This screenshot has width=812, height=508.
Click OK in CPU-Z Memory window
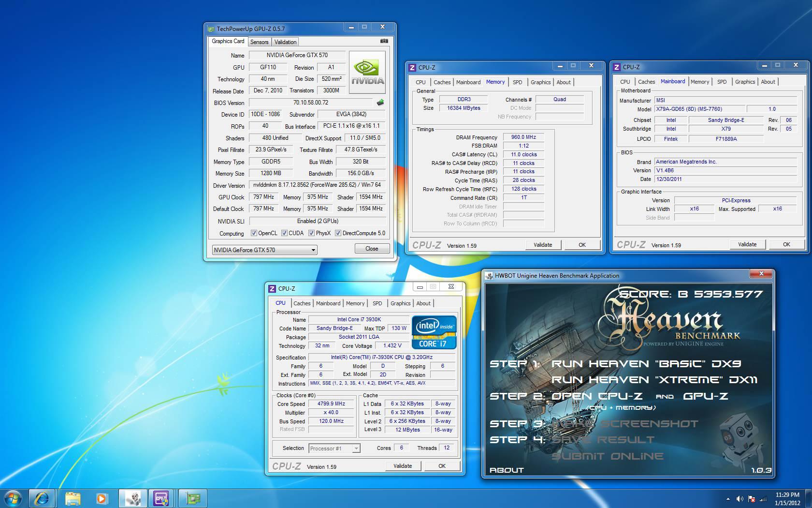point(582,245)
